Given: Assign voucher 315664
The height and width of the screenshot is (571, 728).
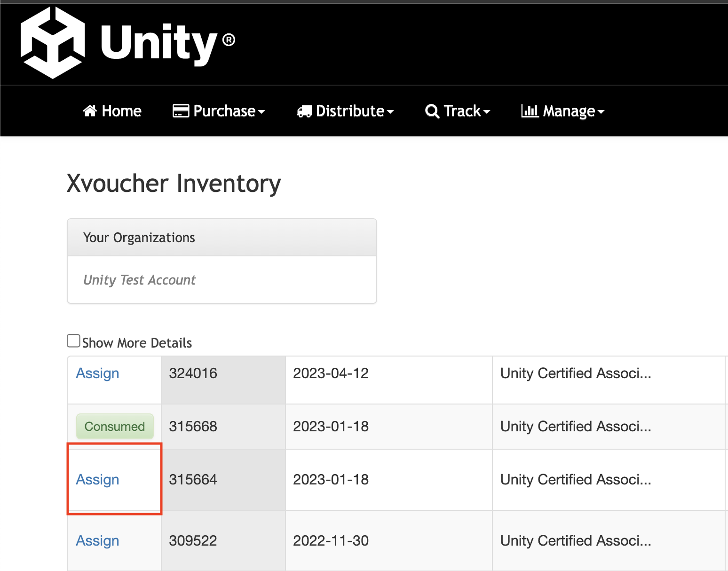Looking at the screenshot, I should click(97, 480).
